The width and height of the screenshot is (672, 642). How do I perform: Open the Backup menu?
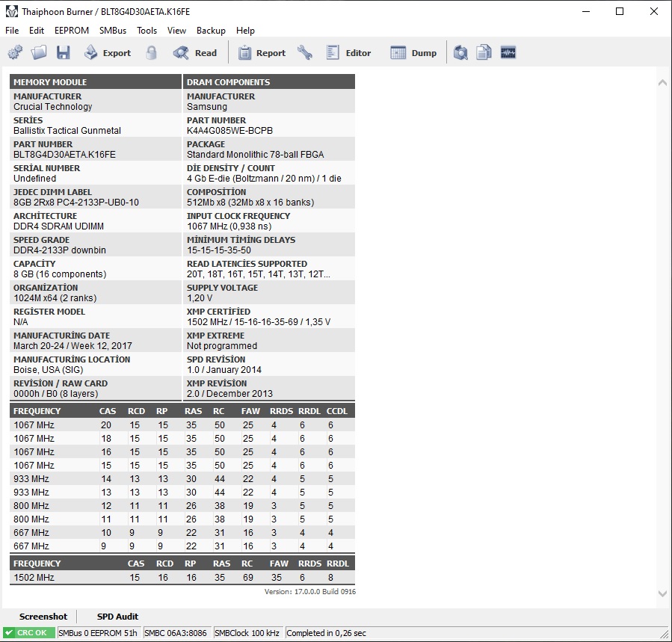click(x=211, y=31)
